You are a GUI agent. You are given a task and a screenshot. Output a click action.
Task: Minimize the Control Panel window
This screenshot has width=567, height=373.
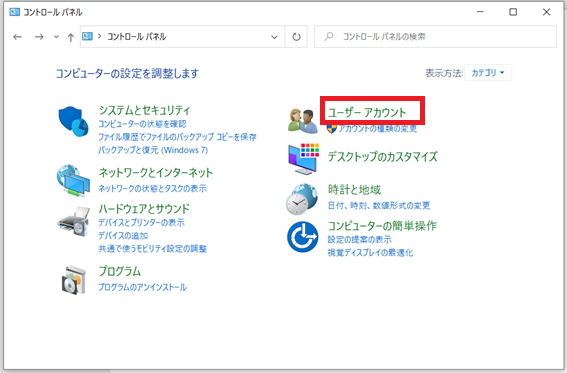[x=480, y=12]
